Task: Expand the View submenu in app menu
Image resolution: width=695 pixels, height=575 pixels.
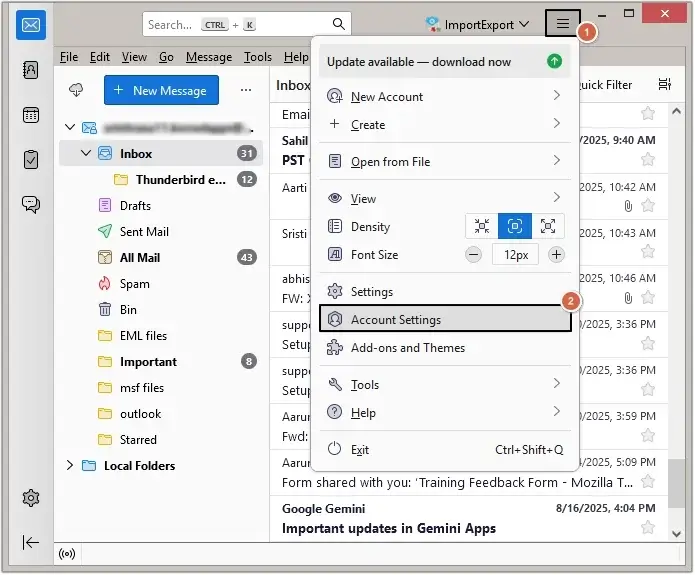Action: tap(557, 197)
